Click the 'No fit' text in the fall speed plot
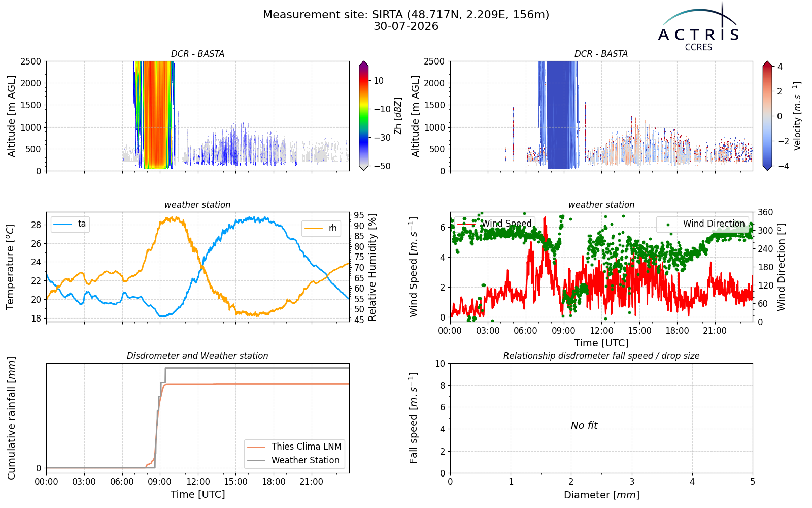 584,425
